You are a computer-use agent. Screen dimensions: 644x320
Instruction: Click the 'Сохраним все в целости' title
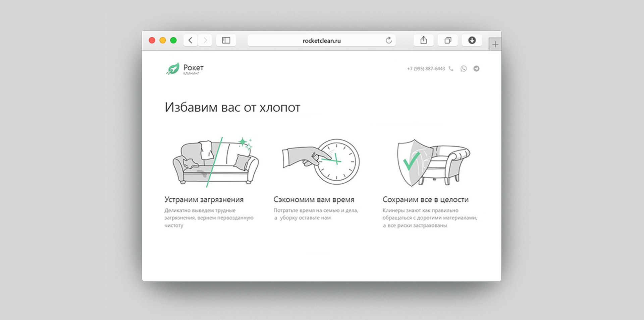click(x=426, y=200)
